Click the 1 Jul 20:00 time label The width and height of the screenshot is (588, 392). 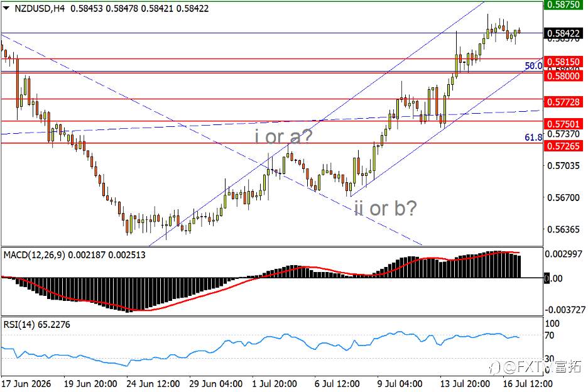pyautogui.click(x=275, y=384)
